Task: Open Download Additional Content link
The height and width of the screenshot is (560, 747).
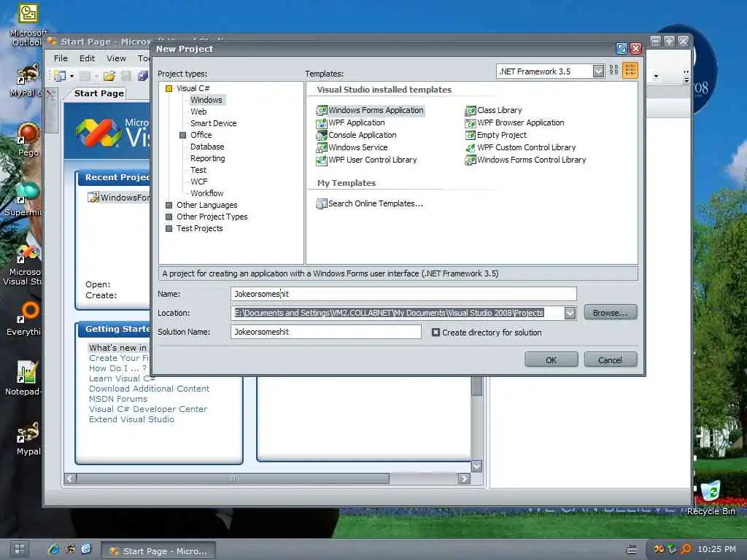Action: 149,389
